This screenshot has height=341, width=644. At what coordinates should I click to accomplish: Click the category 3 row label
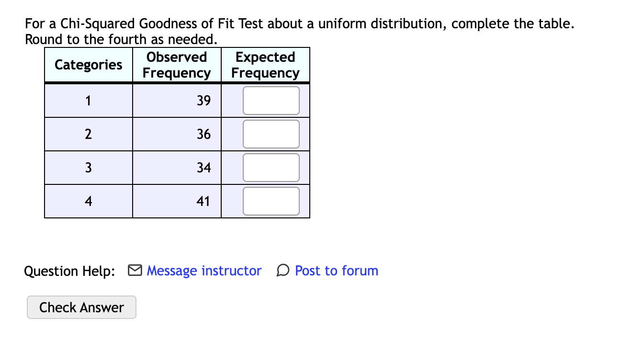88,168
